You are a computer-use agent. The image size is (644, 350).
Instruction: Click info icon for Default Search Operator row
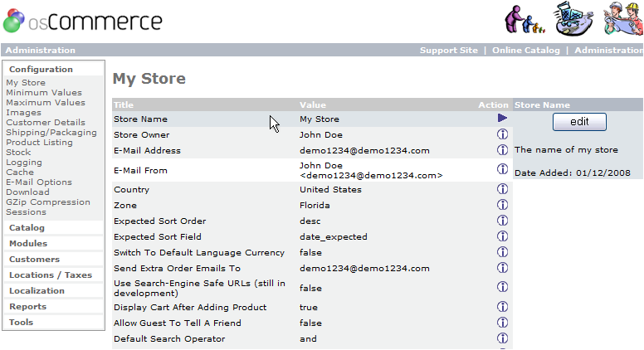click(x=502, y=338)
